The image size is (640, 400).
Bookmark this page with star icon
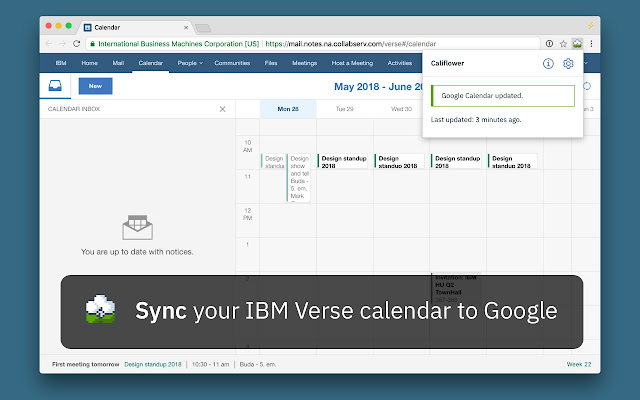[563, 44]
